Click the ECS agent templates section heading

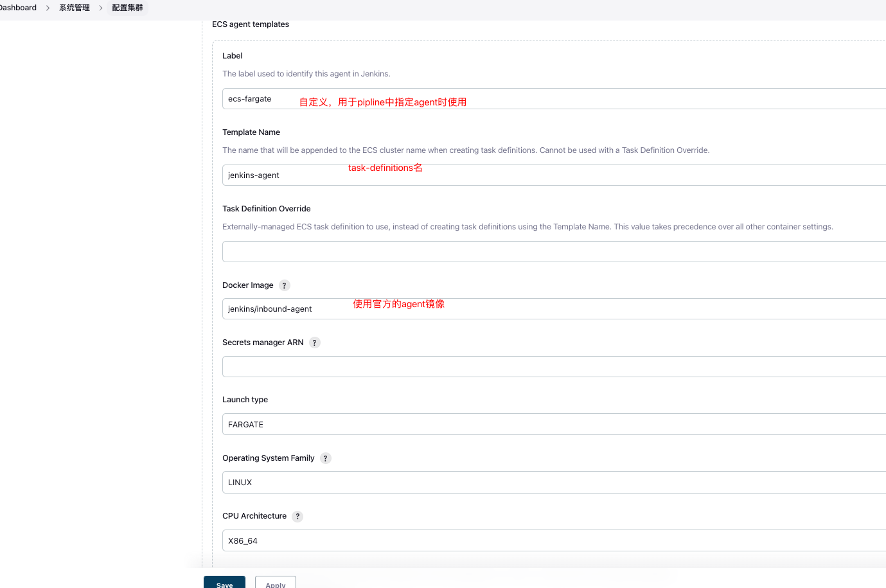pos(250,24)
